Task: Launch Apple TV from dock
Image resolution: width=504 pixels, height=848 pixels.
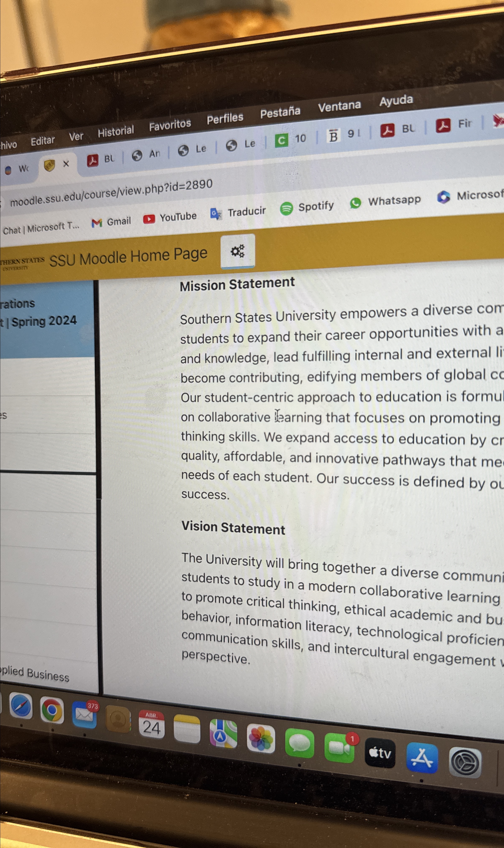Action: [380, 753]
